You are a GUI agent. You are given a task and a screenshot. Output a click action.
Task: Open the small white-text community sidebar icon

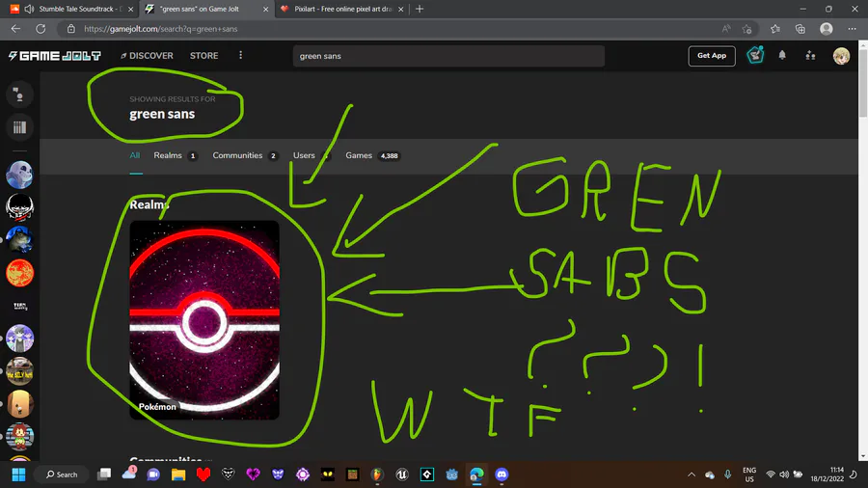click(x=19, y=306)
